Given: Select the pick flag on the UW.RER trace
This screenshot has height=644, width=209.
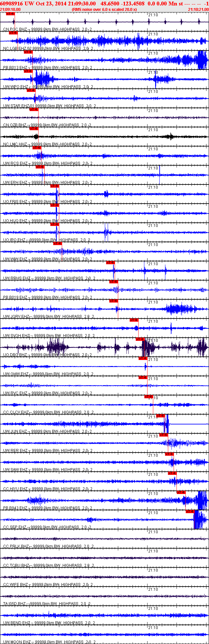Looking at the screenshot, I should (x=164, y=435).
